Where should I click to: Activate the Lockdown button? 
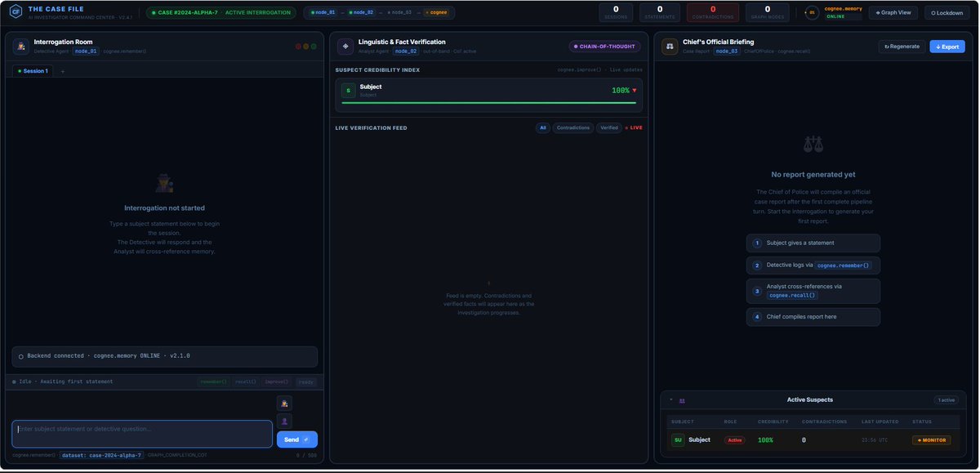[x=947, y=12]
